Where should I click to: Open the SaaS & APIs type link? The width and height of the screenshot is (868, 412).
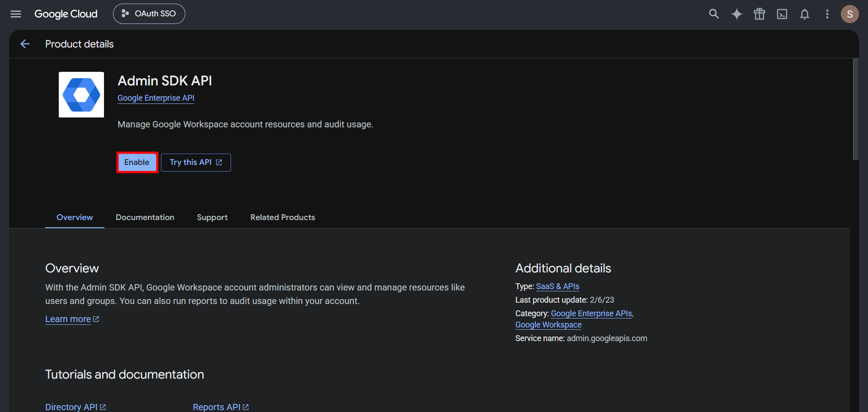click(x=557, y=286)
